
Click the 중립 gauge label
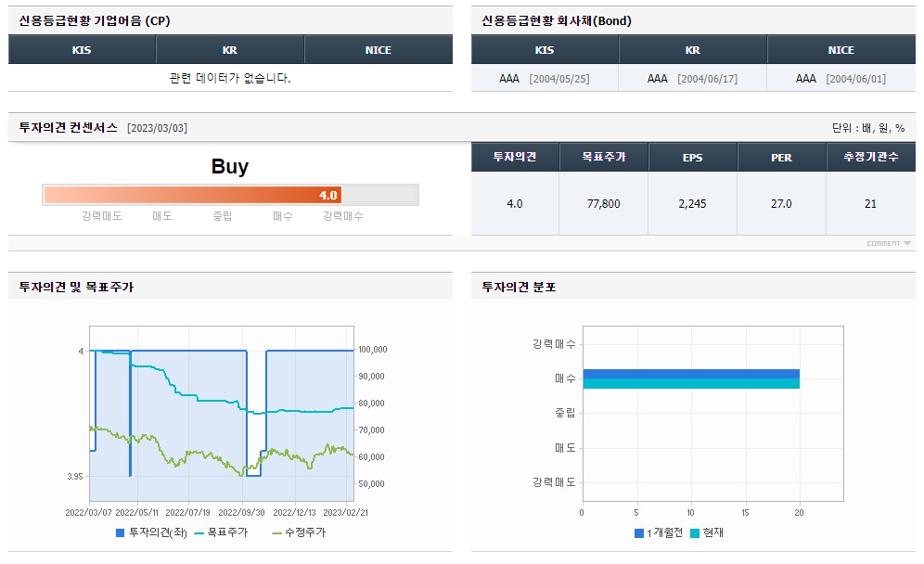[222, 216]
